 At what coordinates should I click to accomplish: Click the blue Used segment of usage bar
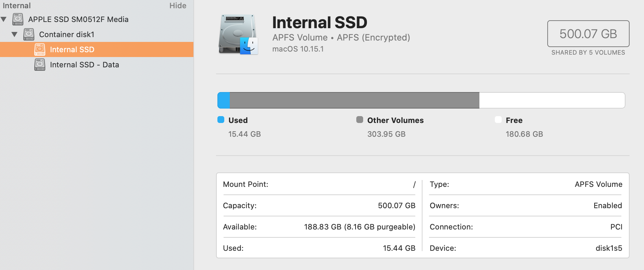tap(224, 100)
